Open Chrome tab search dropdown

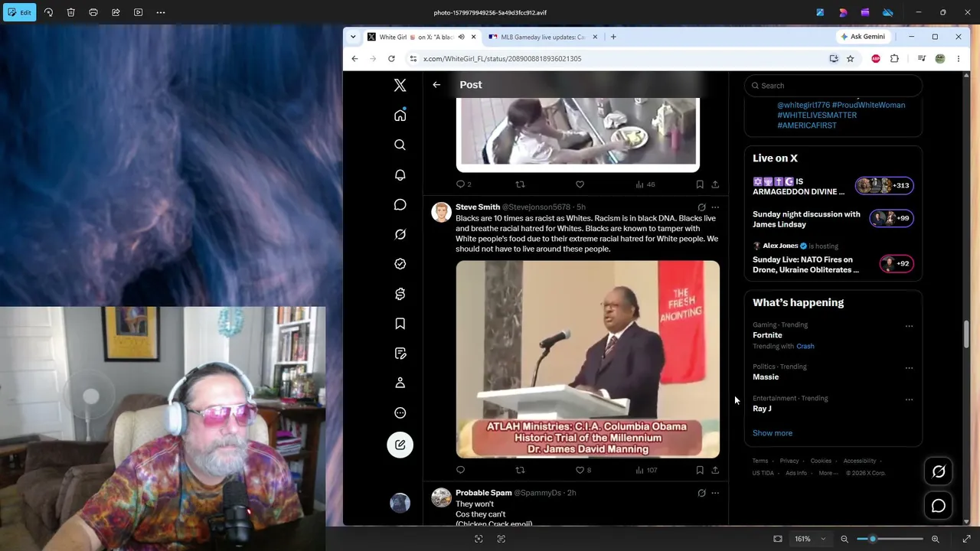pos(353,37)
